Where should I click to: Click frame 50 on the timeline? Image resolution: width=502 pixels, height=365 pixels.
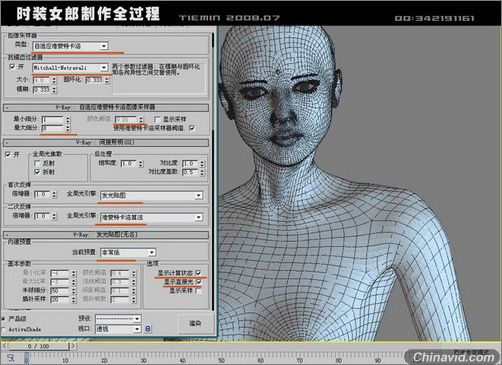pyautogui.click(x=221, y=359)
